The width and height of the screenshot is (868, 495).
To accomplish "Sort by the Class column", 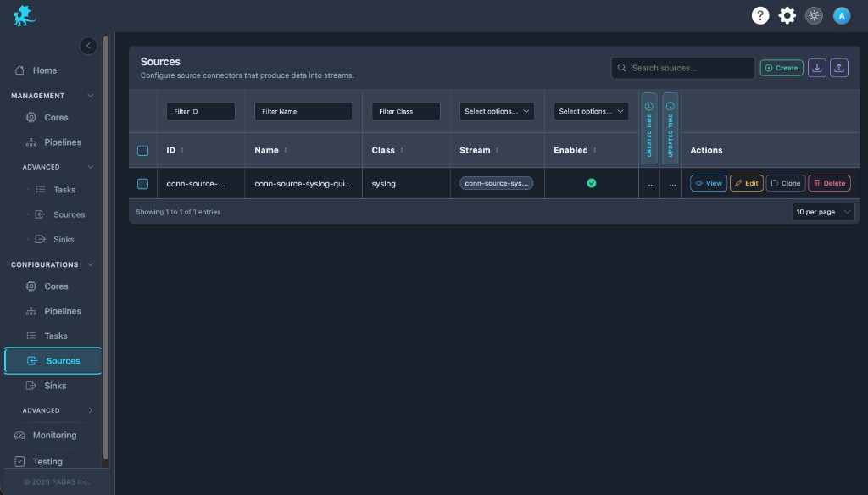I will click(387, 150).
